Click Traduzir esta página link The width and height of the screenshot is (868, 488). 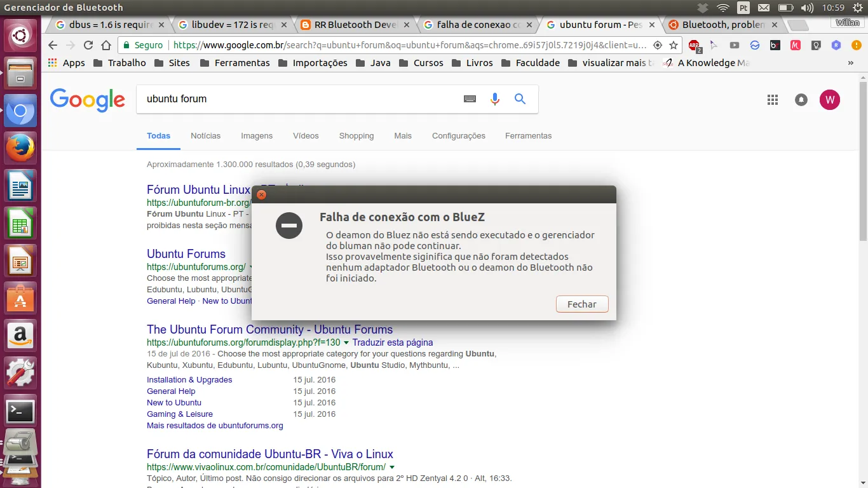(x=392, y=342)
